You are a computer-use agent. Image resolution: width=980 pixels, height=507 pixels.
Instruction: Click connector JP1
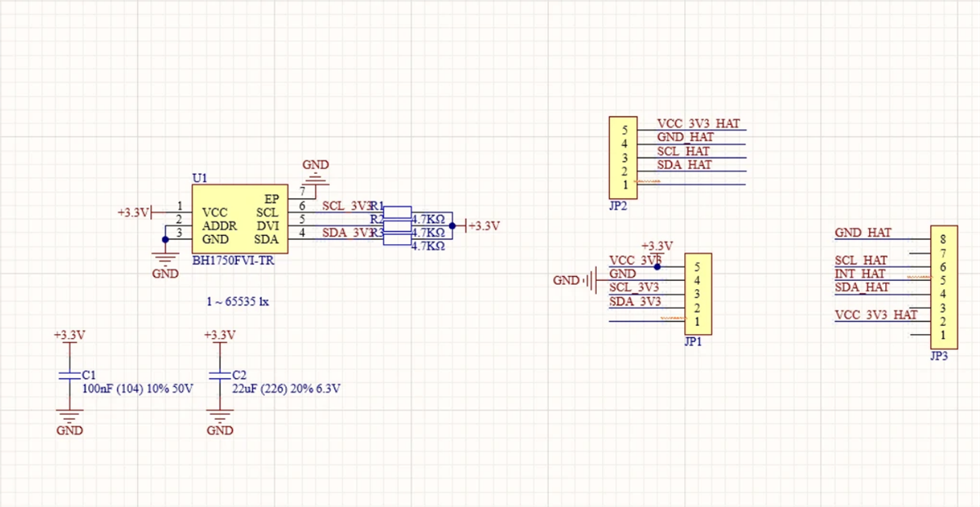(x=698, y=296)
